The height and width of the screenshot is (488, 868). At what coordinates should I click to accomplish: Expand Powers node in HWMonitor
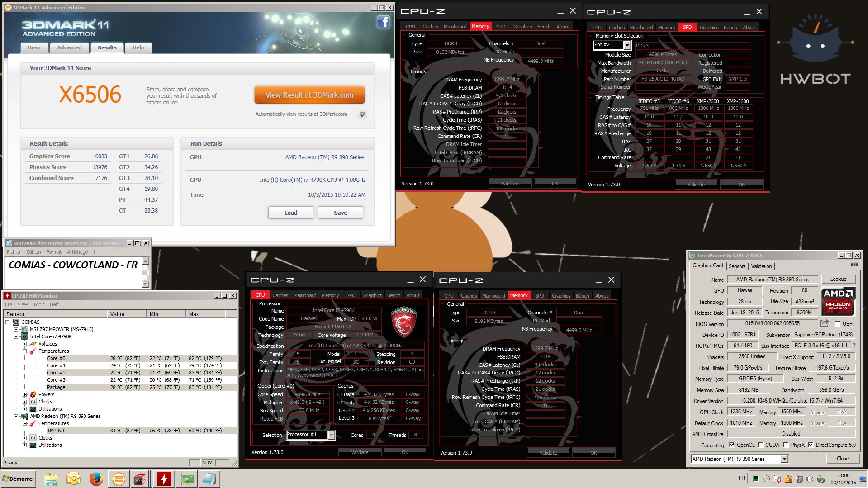25,394
